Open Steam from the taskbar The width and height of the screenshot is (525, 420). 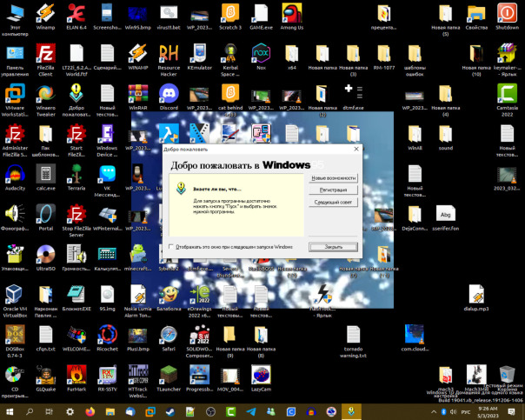[170, 411]
